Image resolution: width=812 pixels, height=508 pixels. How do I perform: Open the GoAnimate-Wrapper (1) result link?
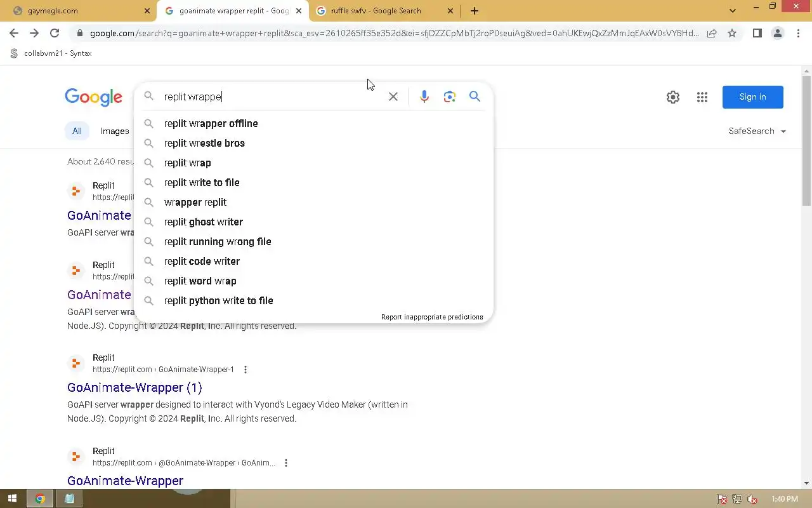coord(134,387)
